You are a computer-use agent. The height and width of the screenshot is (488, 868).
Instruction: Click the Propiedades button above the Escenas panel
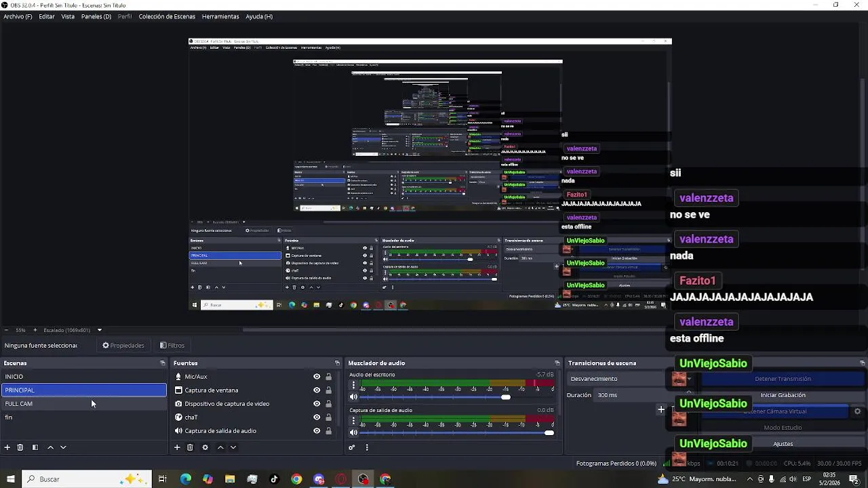click(x=123, y=346)
